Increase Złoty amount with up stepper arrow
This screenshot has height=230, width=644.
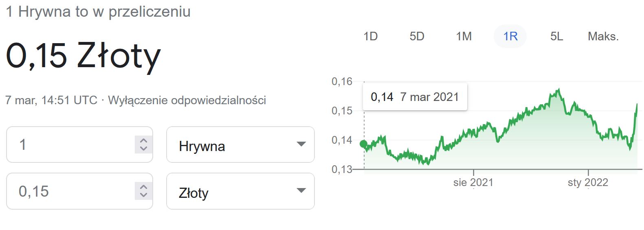pos(143,187)
